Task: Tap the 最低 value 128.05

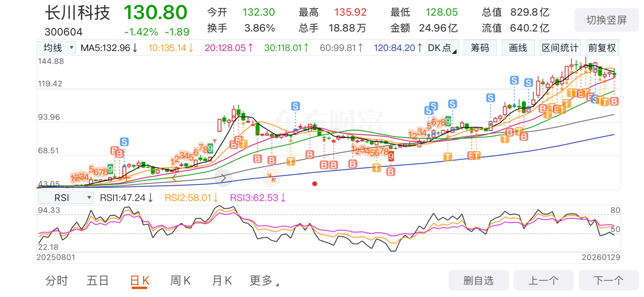Action: [442, 12]
